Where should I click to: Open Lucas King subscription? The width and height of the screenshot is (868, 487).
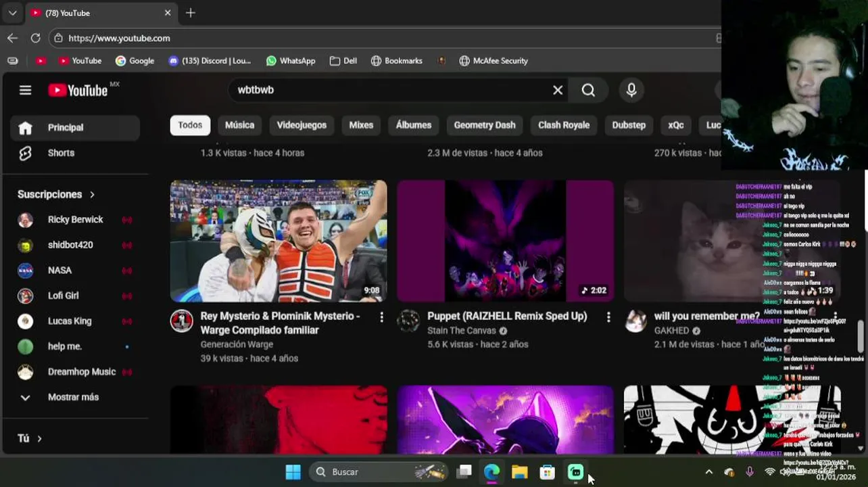75,321
